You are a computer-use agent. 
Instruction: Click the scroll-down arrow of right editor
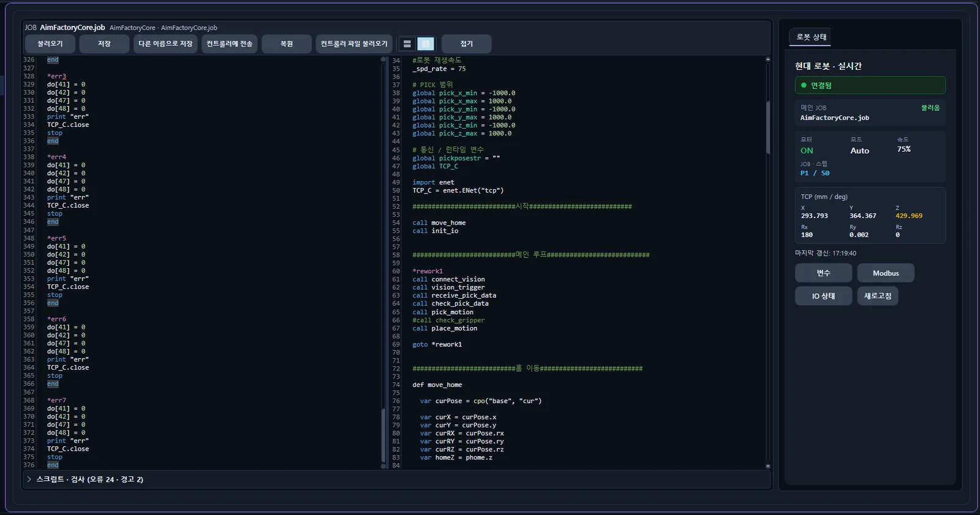tap(767, 467)
